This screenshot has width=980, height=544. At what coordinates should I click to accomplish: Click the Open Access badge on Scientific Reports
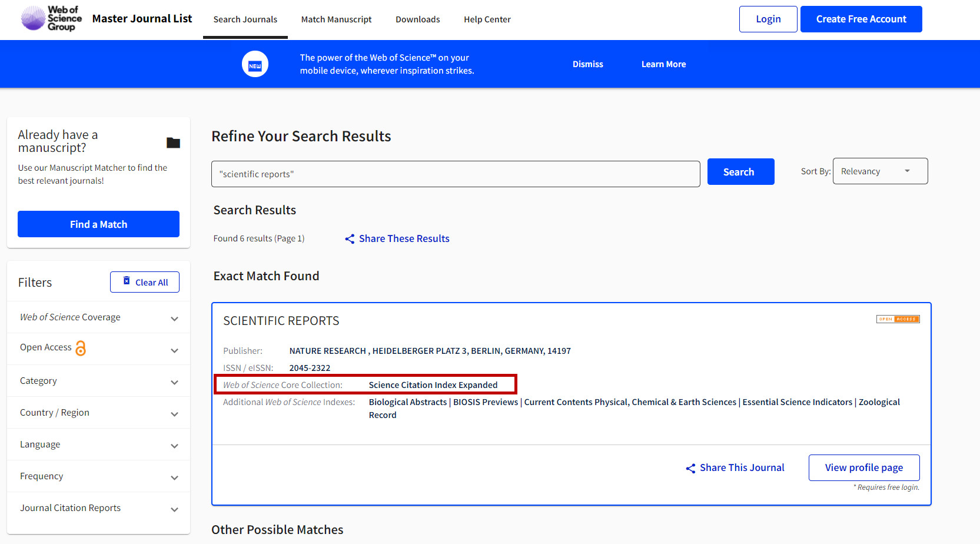pyautogui.click(x=898, y=319)
